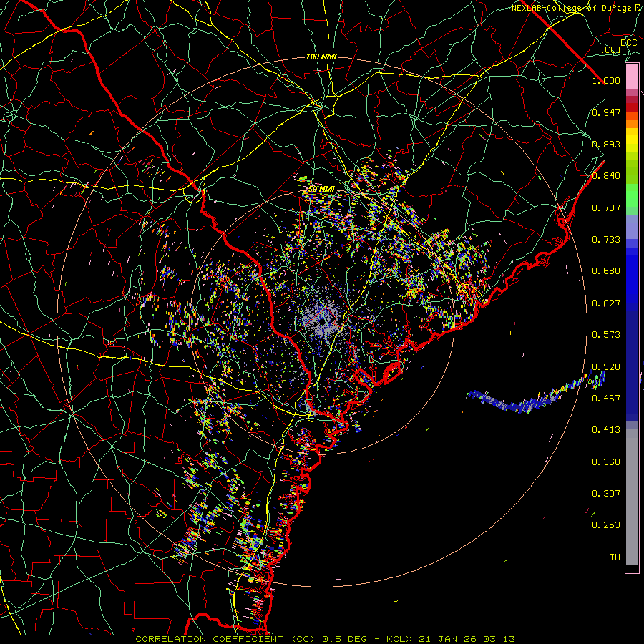Click the CORRELATION COEFFICIENT caption text
Viewport: 644px width, 644px height.
[x=209, y=639]
